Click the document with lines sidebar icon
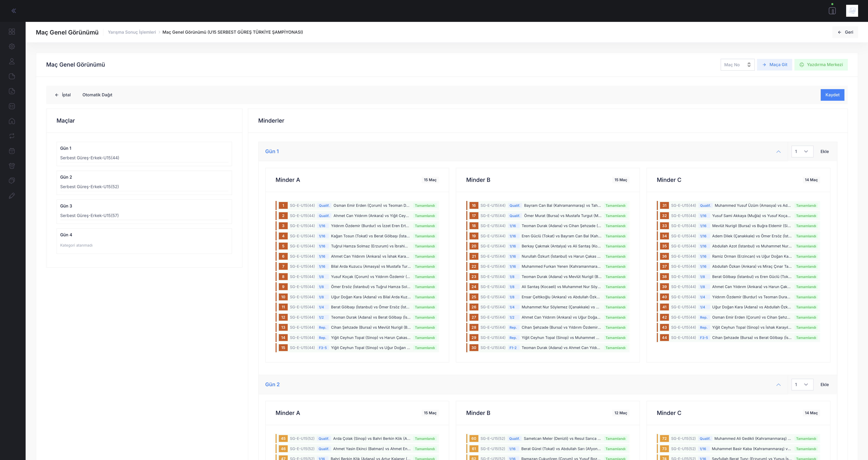868x460 pixels. coord(12,91)
